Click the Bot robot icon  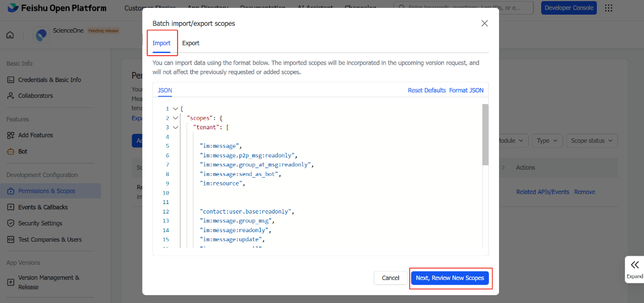tap(11, 151)
